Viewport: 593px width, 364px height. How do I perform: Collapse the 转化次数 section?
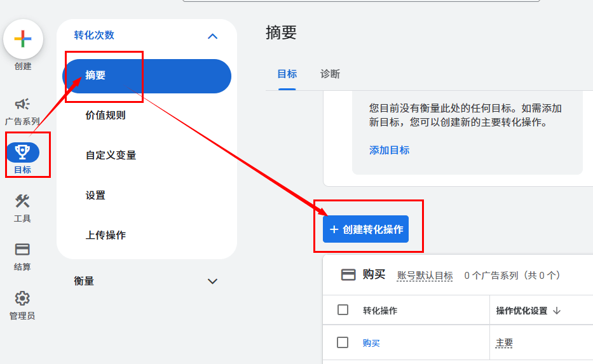point(212,36)
